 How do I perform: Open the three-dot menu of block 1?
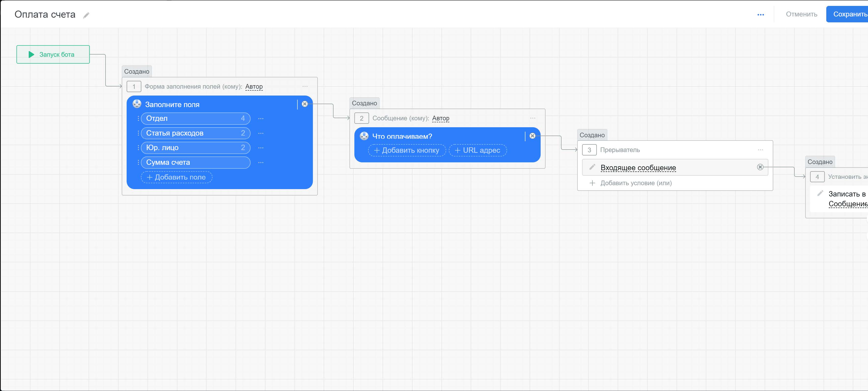point(305,86)
